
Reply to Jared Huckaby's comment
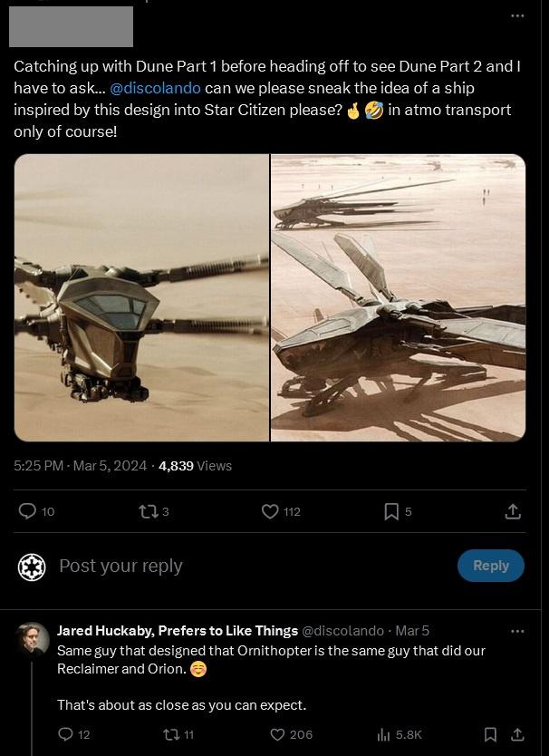[x=66, y=734]
